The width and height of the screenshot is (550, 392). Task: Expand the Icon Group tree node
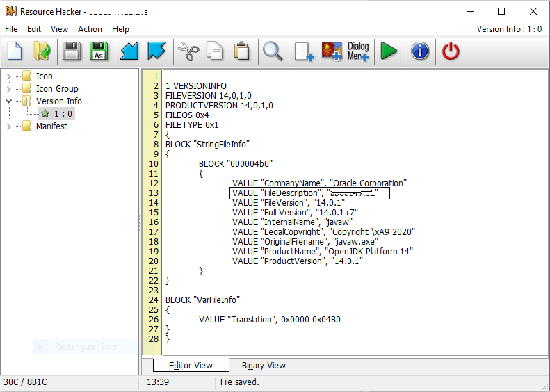(9, 89)
